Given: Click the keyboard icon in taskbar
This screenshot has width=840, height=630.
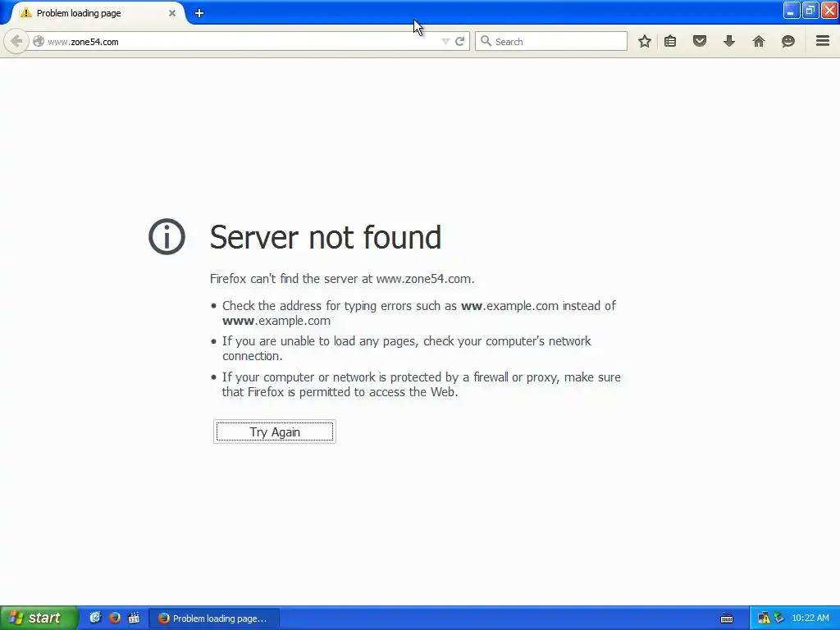Looking at the screenshot, I should point(727,619).
